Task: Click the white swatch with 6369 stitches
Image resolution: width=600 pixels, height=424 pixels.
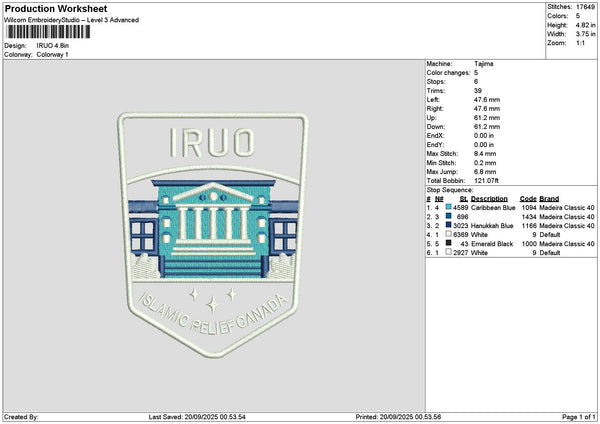Action: 448,234
